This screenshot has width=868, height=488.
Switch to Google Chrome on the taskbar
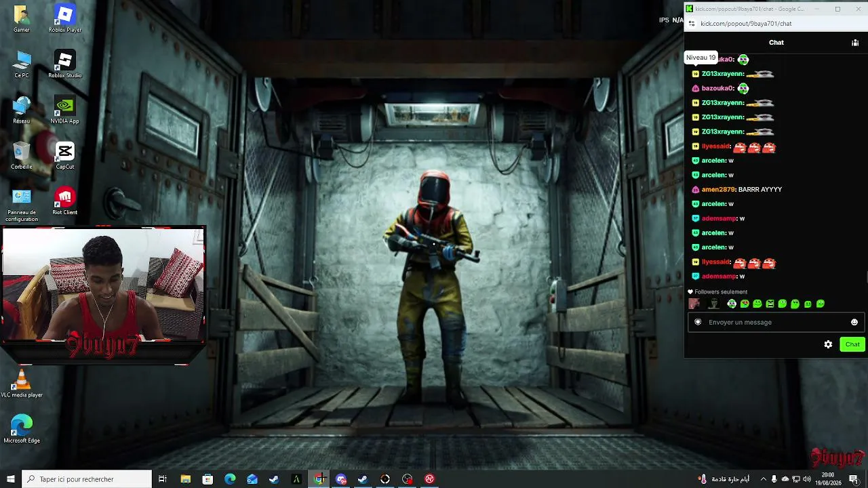pyautogui.click(x=319, y=479)
